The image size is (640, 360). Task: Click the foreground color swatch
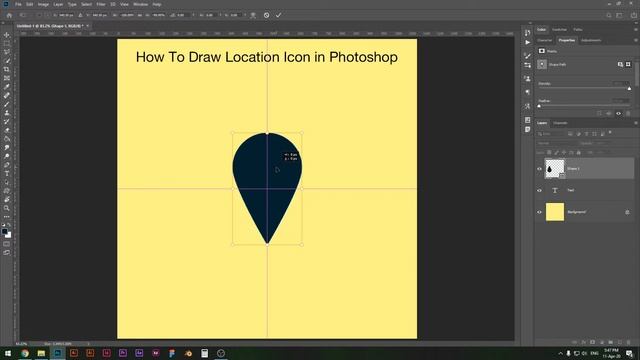point(5,231)
